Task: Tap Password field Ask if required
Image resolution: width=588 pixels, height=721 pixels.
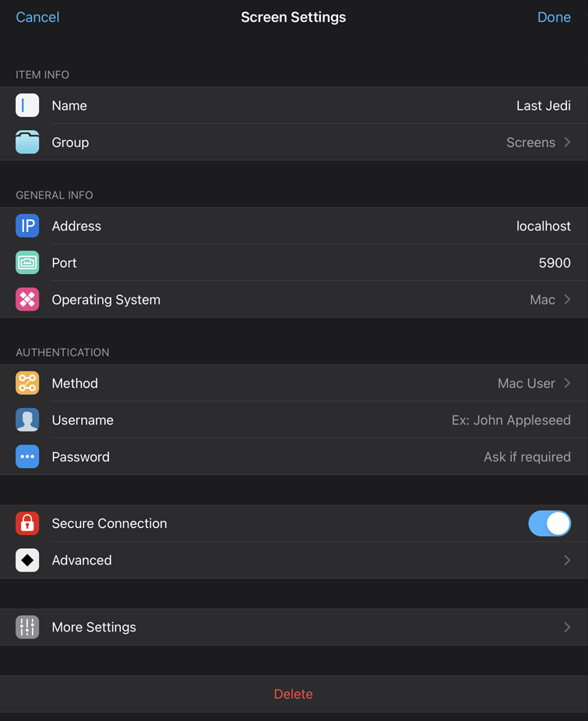Action: click(527, 457)
